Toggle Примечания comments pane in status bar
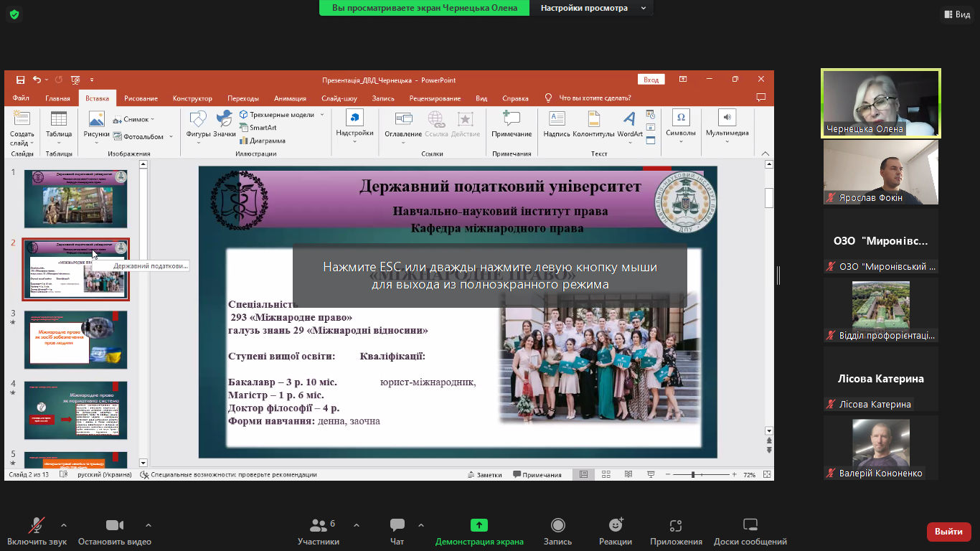The height and width of the screenshot is (551, 980). point(537,475)
